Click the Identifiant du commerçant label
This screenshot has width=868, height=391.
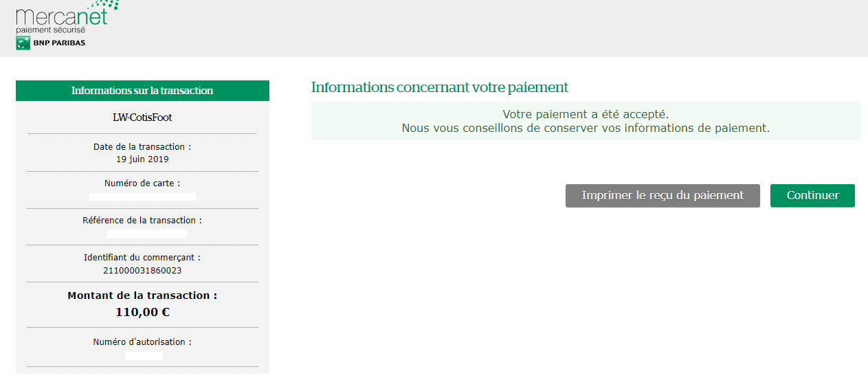142,257
